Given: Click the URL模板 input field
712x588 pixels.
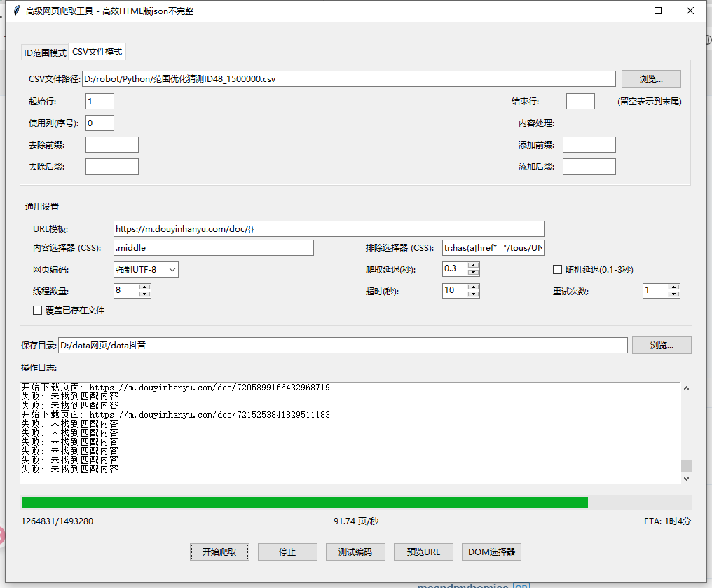Looking at the screenshot, I should point(328,228).
